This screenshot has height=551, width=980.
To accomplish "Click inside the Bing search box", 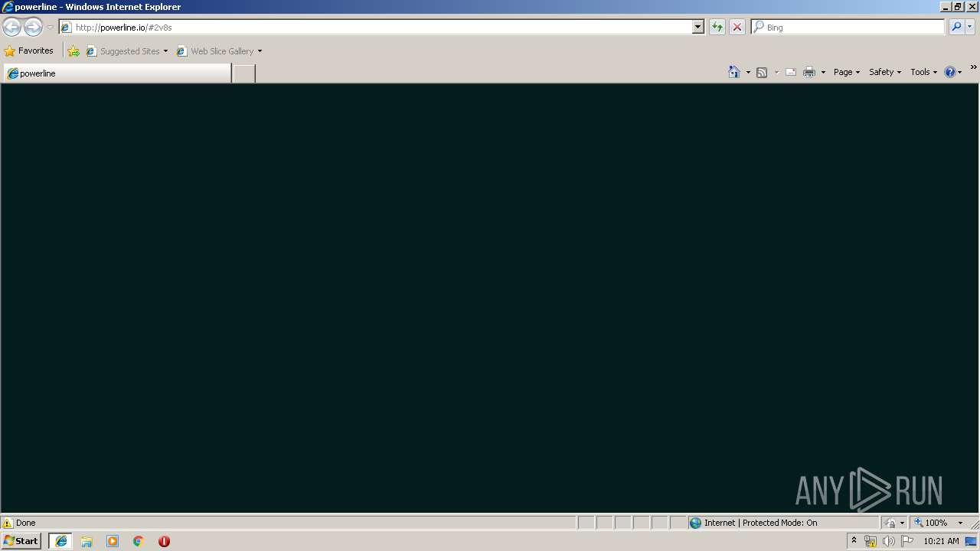I will pos(848,28).
